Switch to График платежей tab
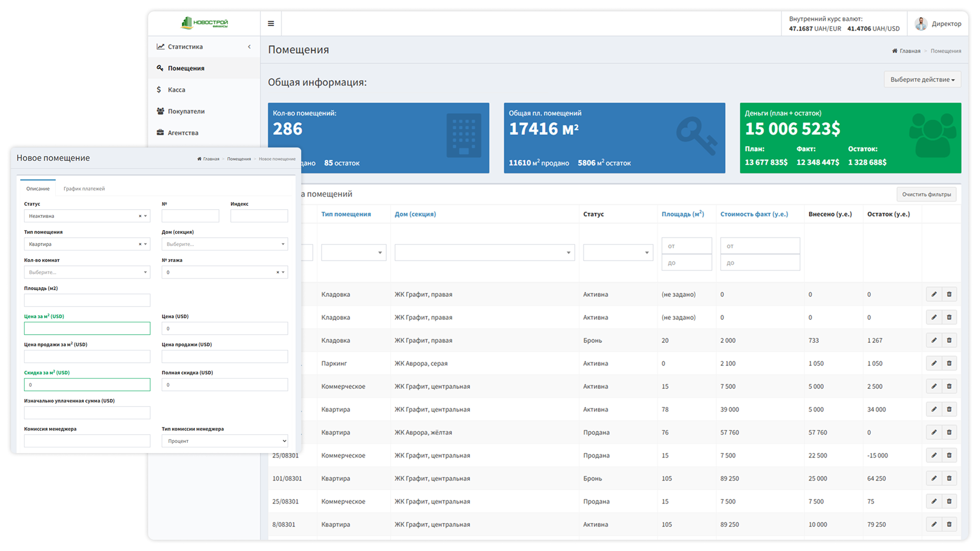 tap(84, 189)
